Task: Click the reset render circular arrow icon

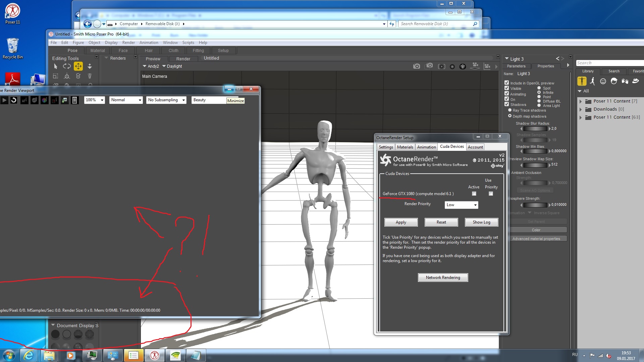Action: [x=14, y=100]
